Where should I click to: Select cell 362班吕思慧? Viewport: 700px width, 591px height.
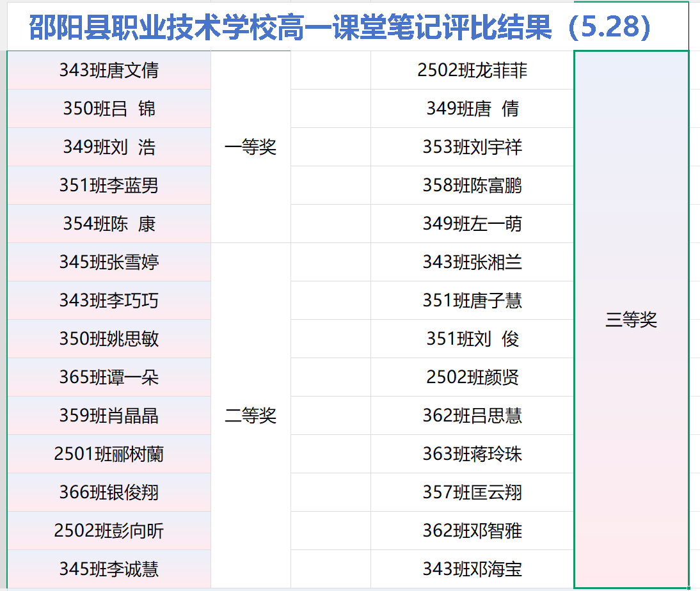(472, 416)
